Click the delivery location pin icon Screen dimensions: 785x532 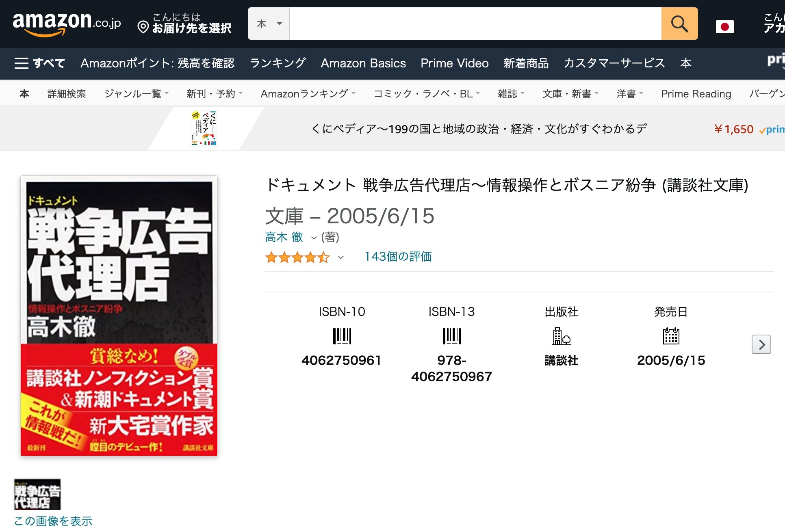143,27
